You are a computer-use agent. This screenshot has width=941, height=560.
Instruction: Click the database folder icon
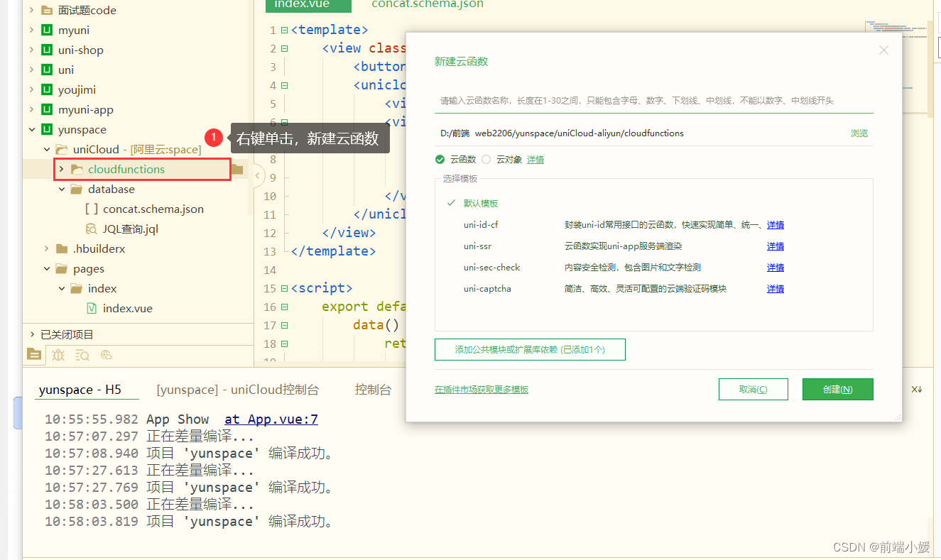[x=77, y=189]
